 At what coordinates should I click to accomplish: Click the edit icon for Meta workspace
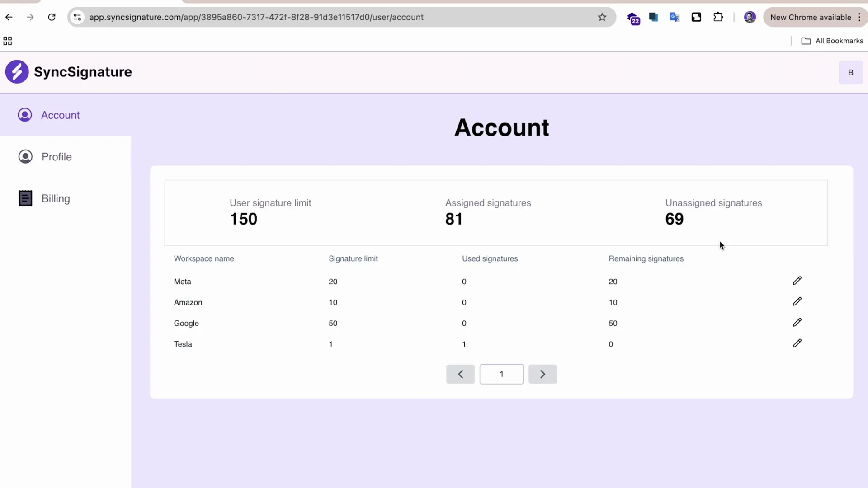(x=797, y=281)
